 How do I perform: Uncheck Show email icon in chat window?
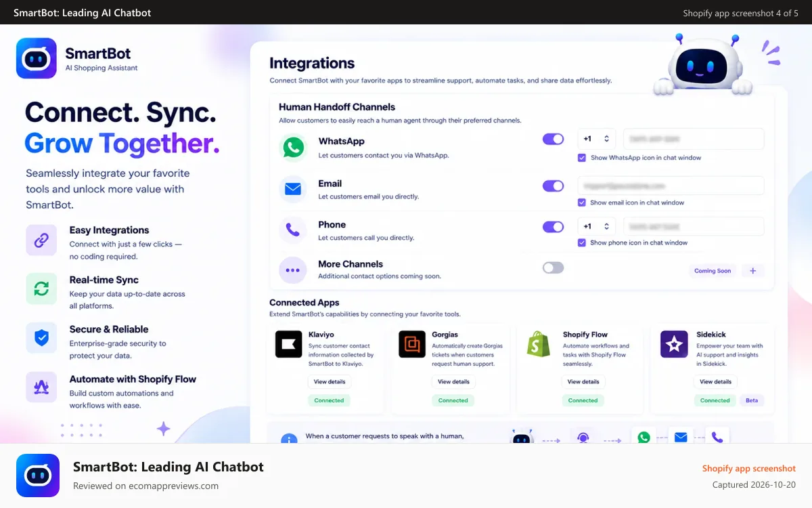click(581, 203)
